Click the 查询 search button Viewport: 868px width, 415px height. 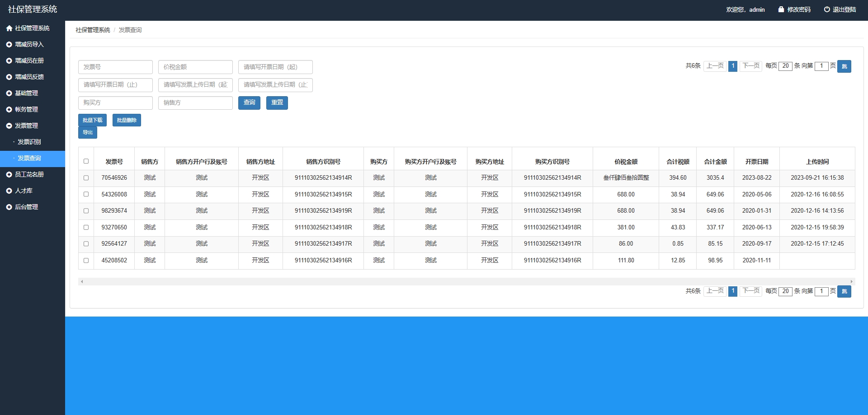(x=249, y=103)
